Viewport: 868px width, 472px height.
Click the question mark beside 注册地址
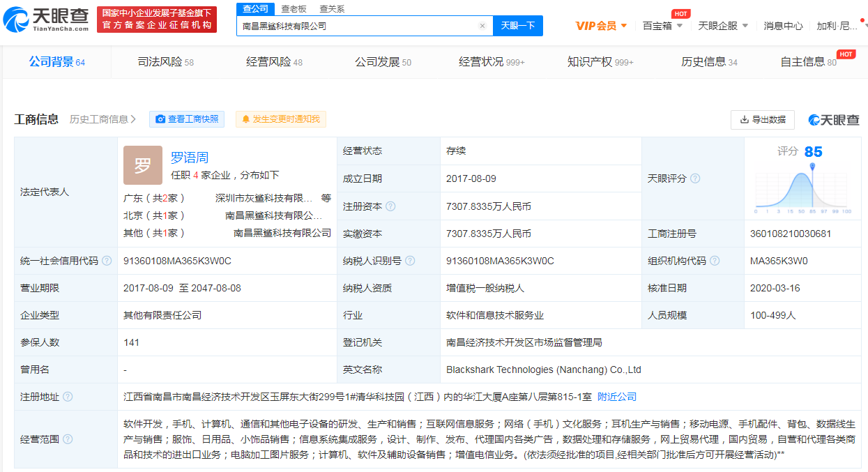click(x=68, y=397)
